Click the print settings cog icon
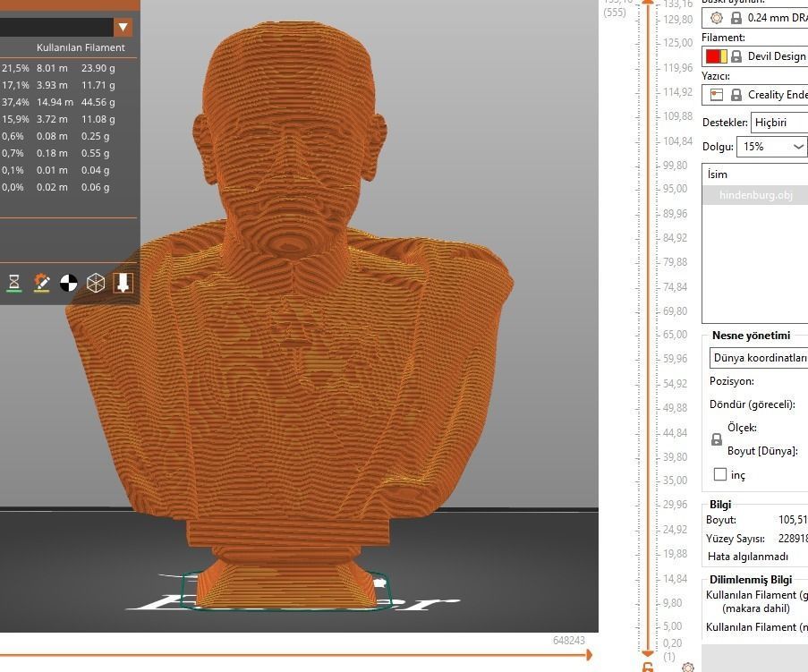Image resolution: width=808 pixels, height=672 pixels. click(x=716, y=18)
